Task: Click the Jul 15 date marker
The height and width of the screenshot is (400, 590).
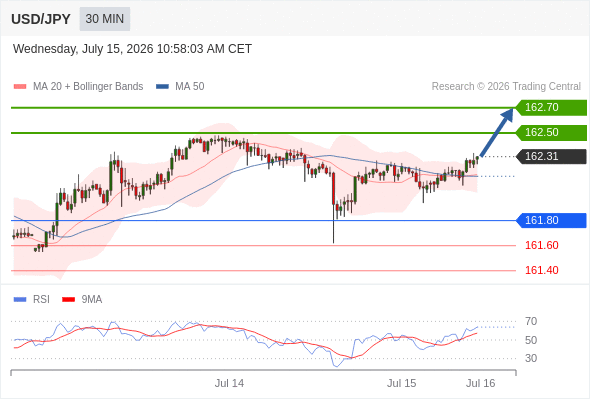Action: [401, 383]
